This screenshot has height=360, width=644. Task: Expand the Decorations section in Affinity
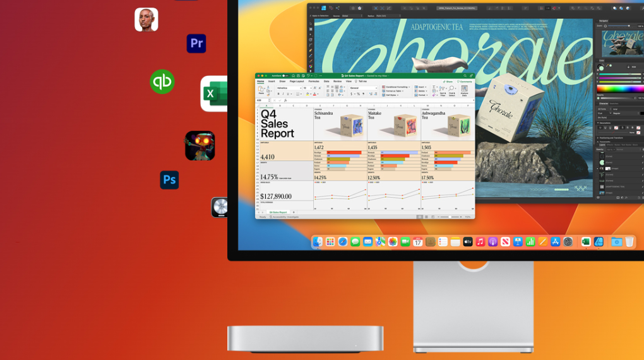click(x=603, y=123)
